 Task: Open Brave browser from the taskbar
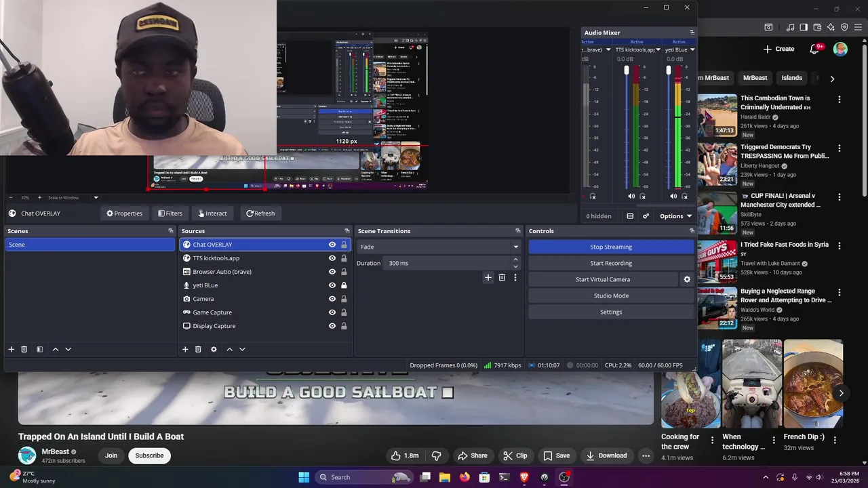tap(524, 477)
